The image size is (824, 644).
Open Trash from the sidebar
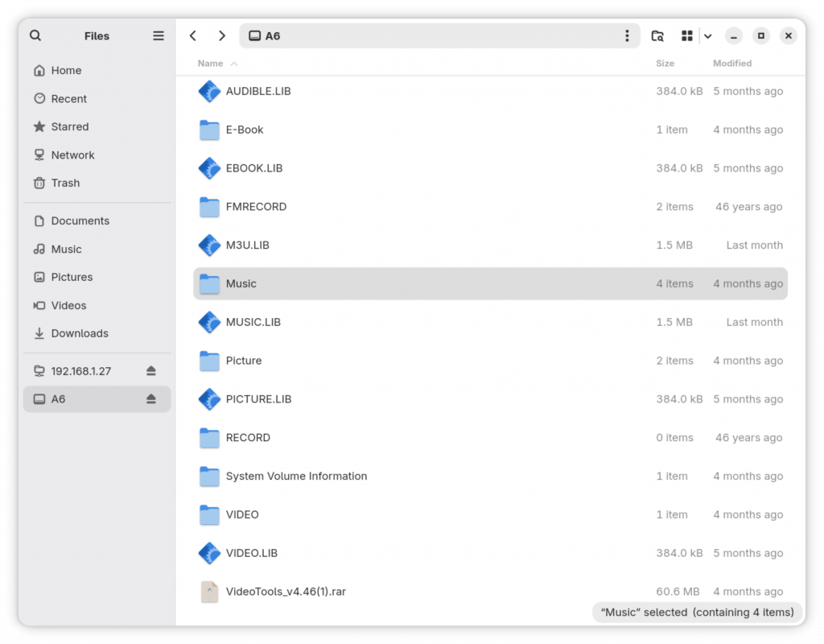pos(65,183)
